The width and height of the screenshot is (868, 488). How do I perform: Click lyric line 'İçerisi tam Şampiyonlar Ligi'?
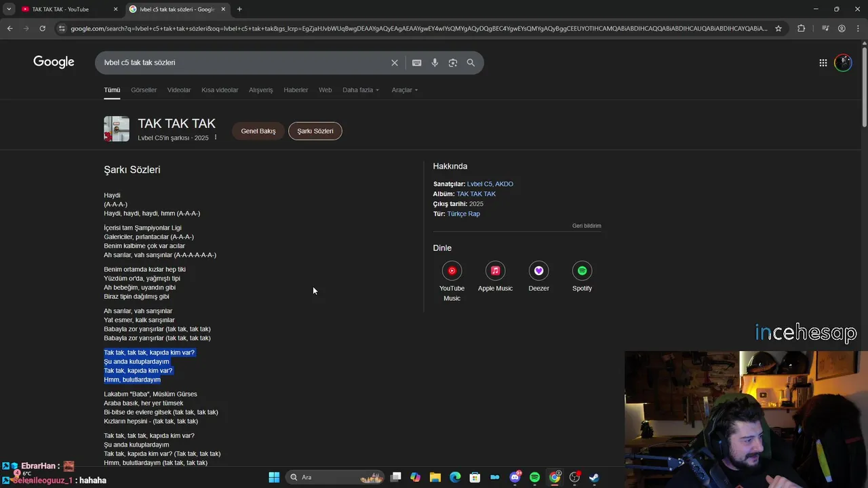(x=142, y=228)
